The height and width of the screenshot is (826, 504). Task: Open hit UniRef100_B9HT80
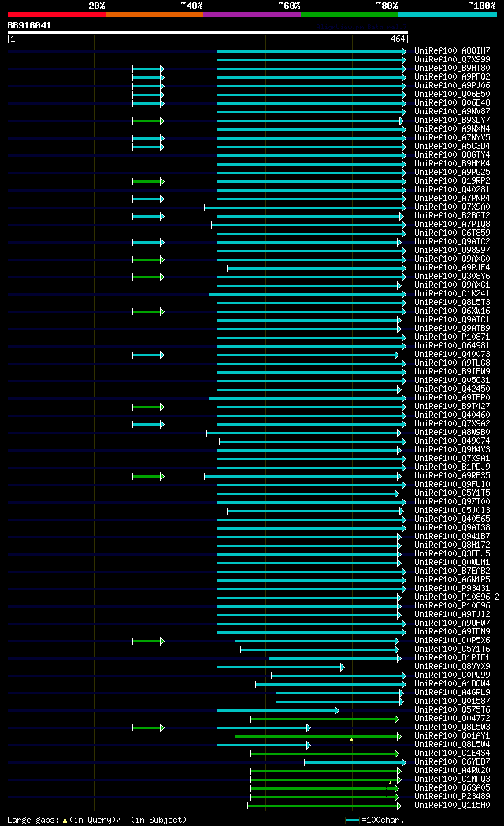452,69
